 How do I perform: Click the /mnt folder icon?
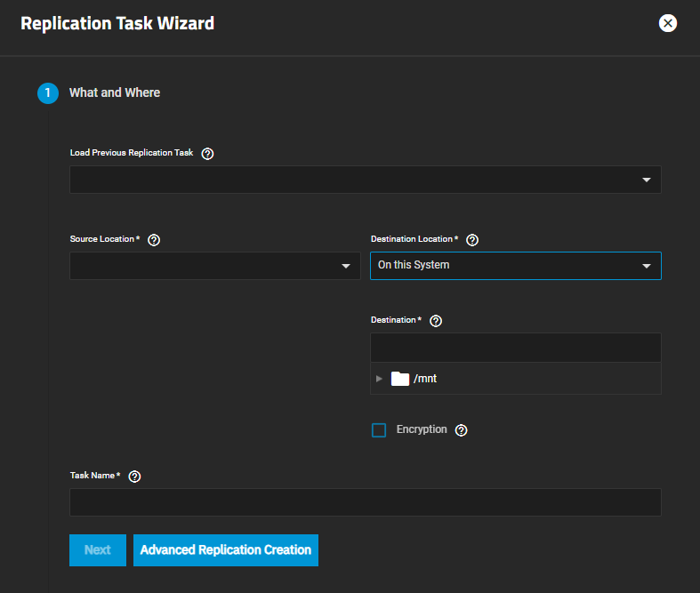(x=400, y=379)
